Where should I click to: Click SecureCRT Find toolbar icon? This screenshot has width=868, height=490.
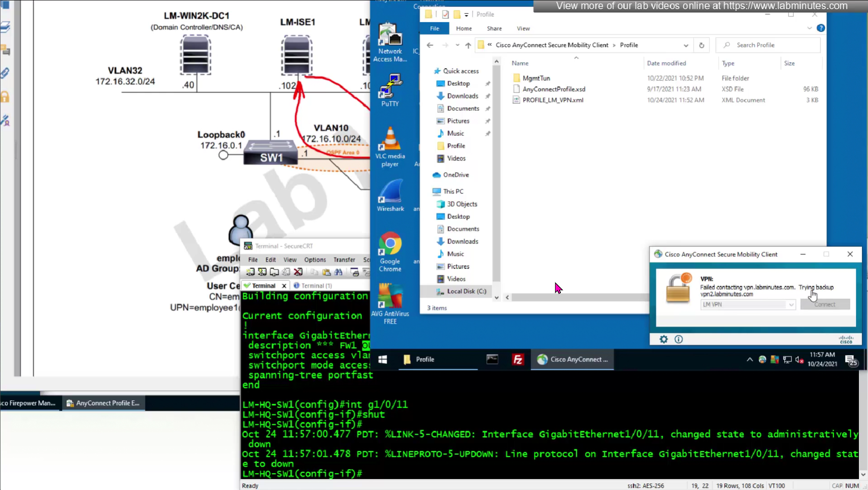point(338,272)
